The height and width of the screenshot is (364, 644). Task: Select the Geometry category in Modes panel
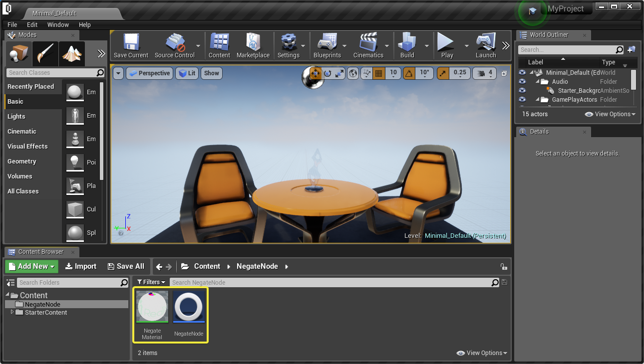pos(22,162)
